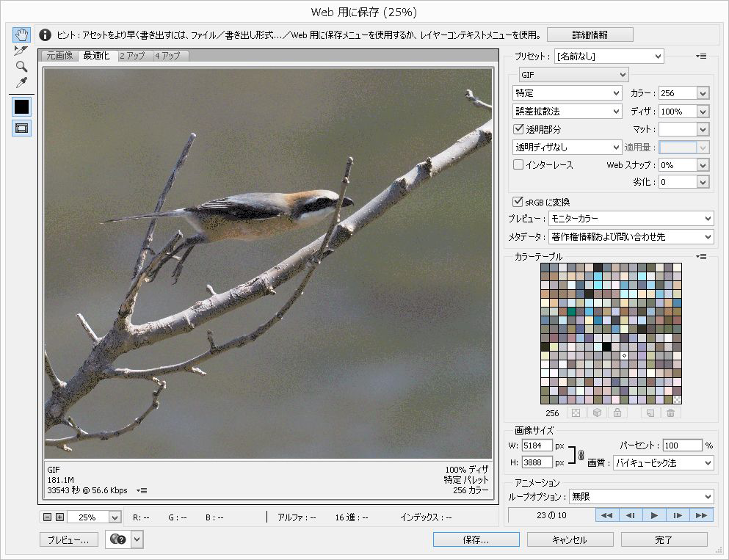
Task: Open the バイキュービック法 quality dropdown
Action: 662,463
